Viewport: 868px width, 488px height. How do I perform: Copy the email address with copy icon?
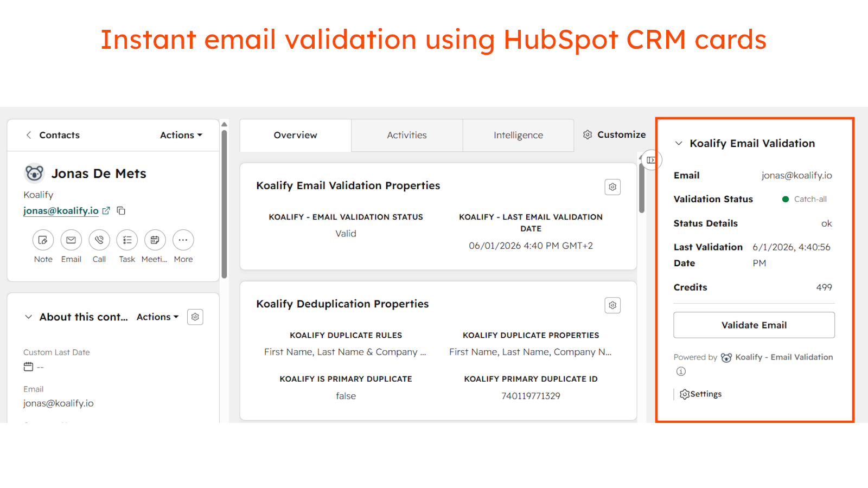121,210
